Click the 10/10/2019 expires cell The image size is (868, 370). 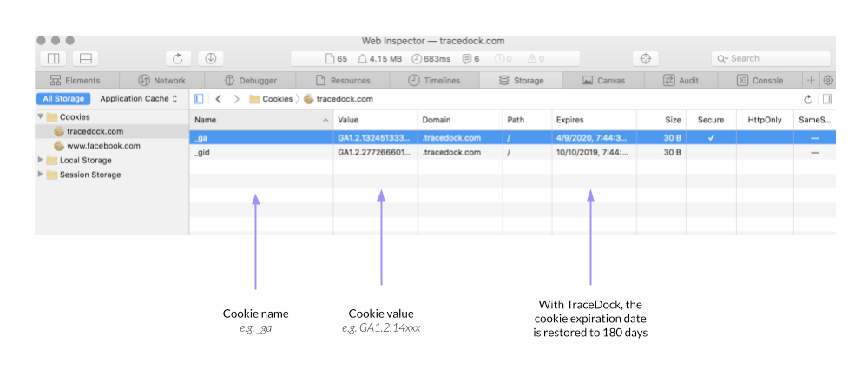click(595, 152)
